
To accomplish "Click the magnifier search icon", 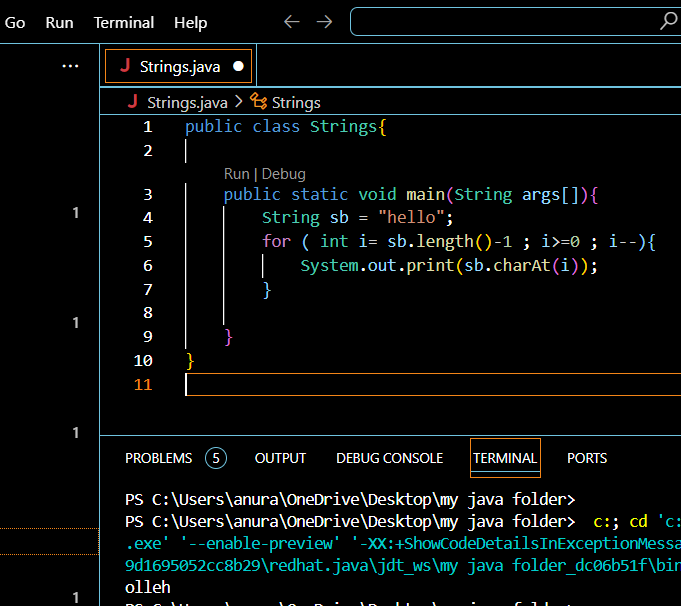I will click(669, 21).
